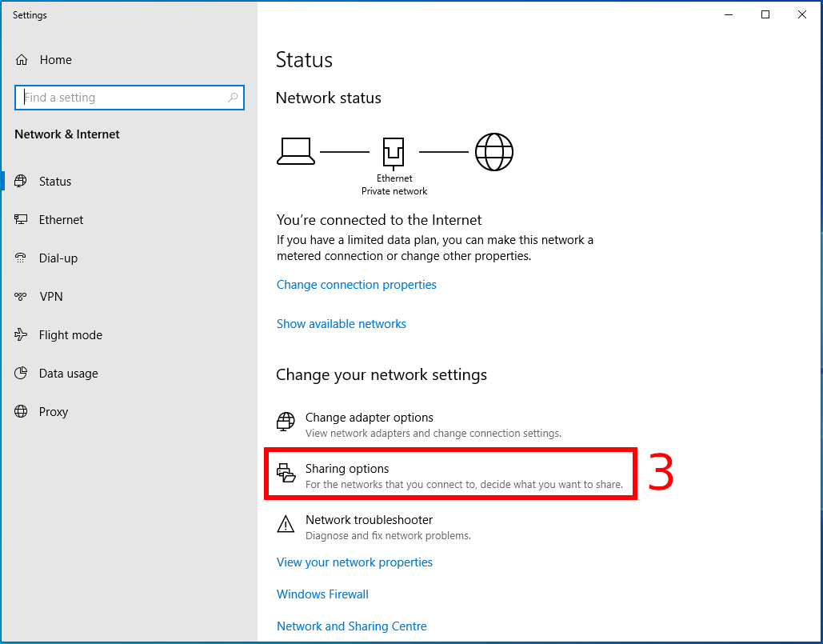Run the Network troubleshooter
The height and width of the screenshot is (644, 823).
pos(369,520)
